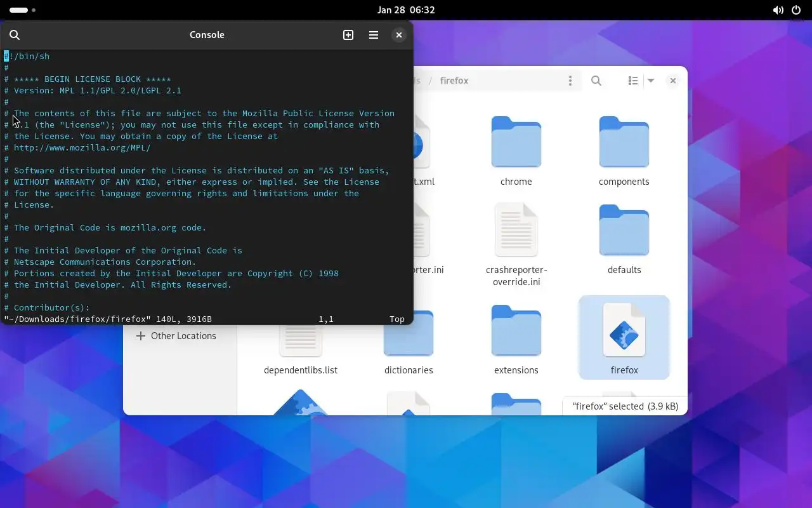Screen dimensions: 812x508
Task: Select the dependentlibs.list file icon
Action: click(301, 340)
